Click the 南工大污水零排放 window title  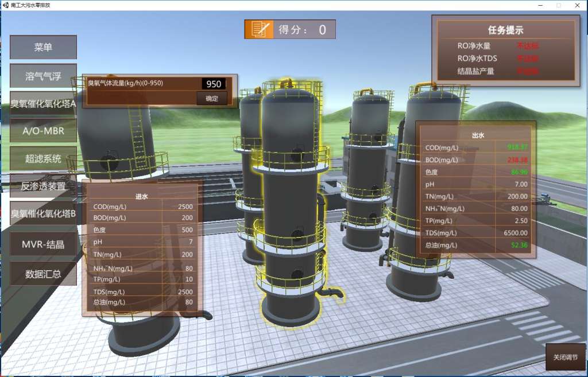tap(30, 5)
